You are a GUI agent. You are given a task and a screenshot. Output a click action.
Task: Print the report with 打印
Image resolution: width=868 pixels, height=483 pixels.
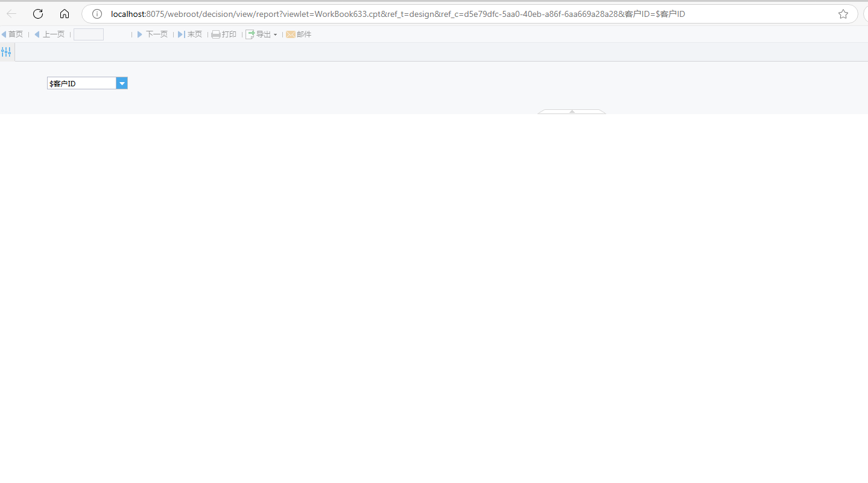coord(224,34)
